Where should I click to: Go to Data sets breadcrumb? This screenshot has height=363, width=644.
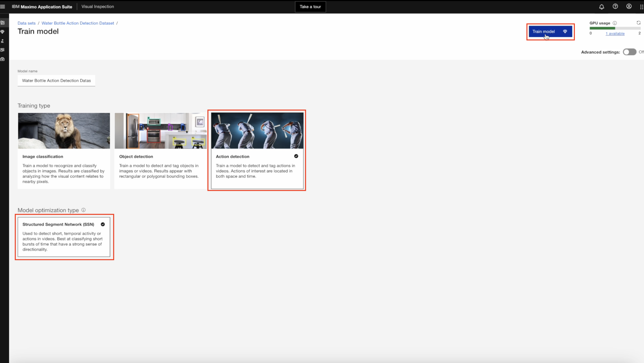tap(27, 23)
